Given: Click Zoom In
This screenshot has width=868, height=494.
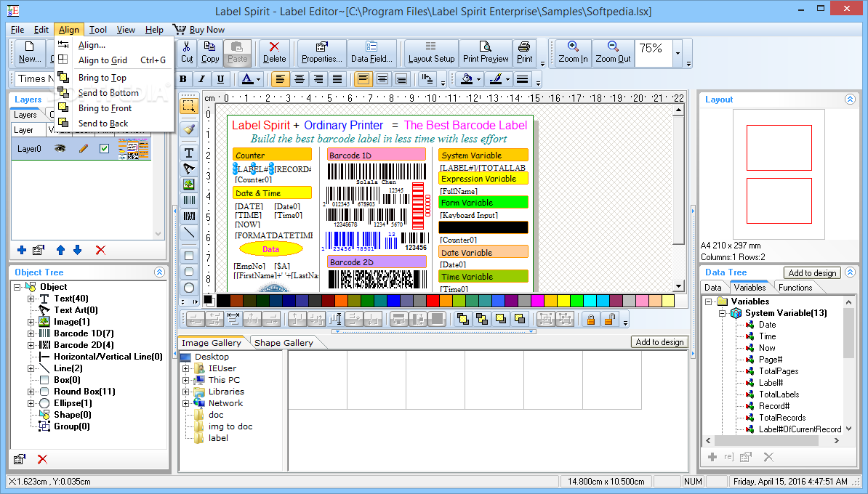Looking at the screenshot, I should tap(573, 52).
